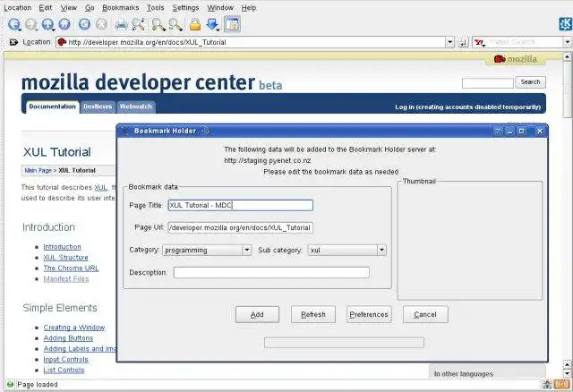
Task: Open the web search box dropdown arrow
Action: (568, 42)
